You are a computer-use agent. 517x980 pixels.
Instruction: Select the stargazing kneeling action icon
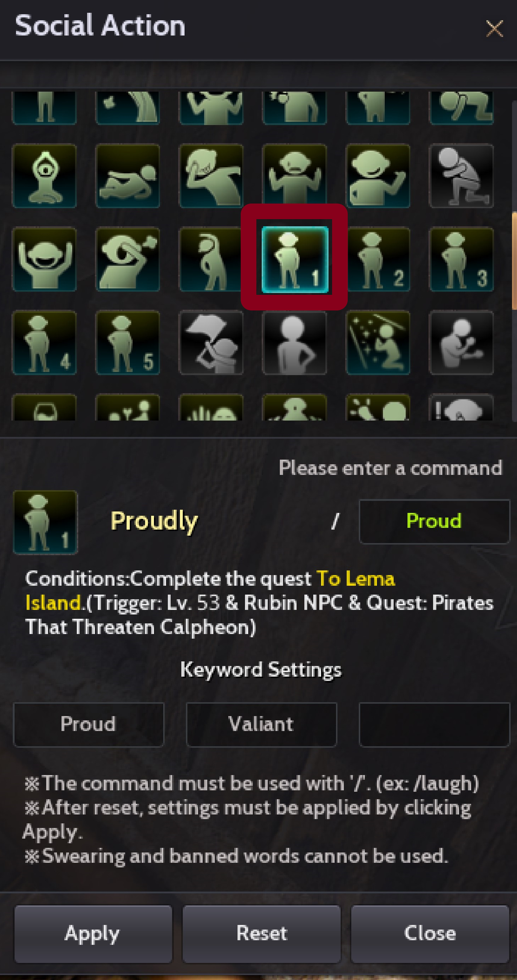[x=378, y=342]
